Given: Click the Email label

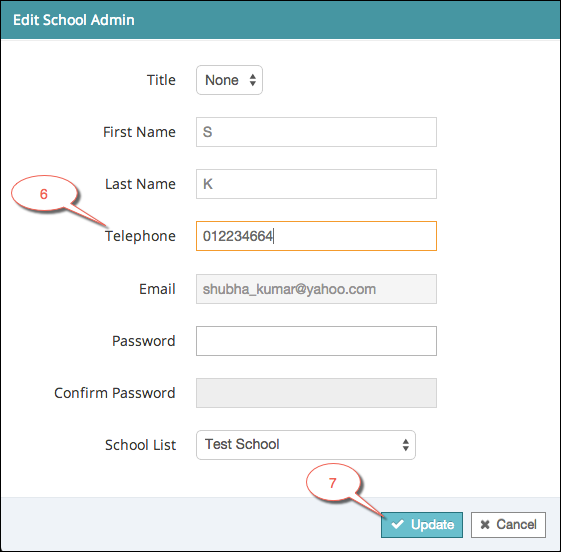Looking at the screenshot, I should 157,289.
